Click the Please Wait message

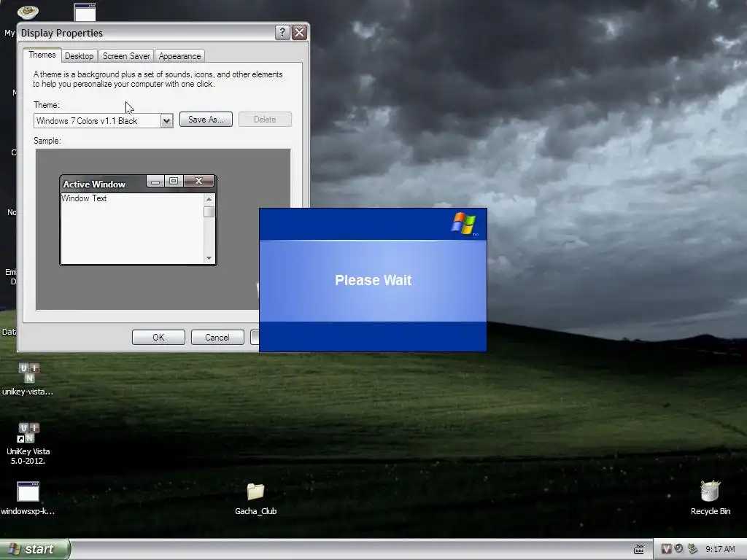pos(373,280)
